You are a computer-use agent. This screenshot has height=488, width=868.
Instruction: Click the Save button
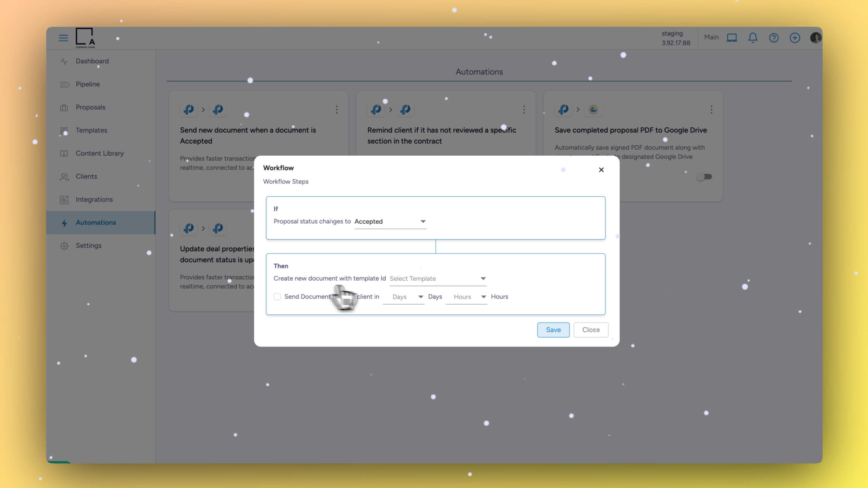click(553, 330)
